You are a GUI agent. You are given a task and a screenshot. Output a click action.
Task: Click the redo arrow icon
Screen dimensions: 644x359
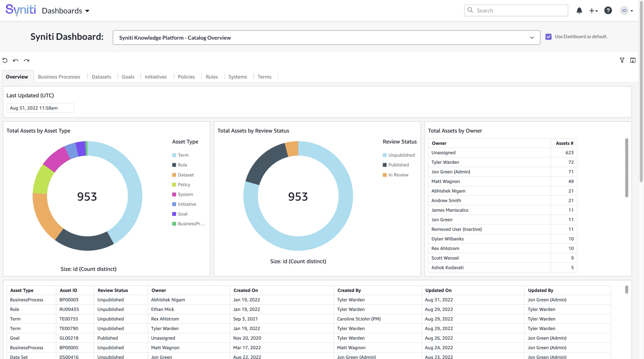click(26, 60)
